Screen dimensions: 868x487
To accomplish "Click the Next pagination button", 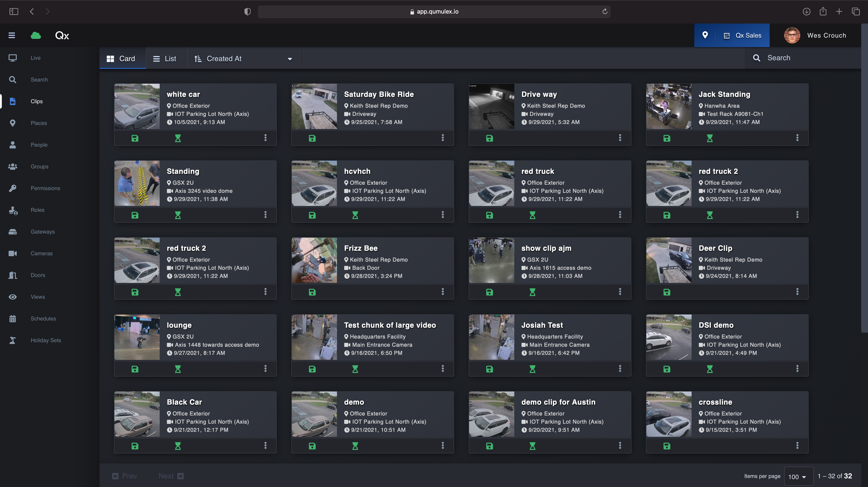I will pos(171,476).
